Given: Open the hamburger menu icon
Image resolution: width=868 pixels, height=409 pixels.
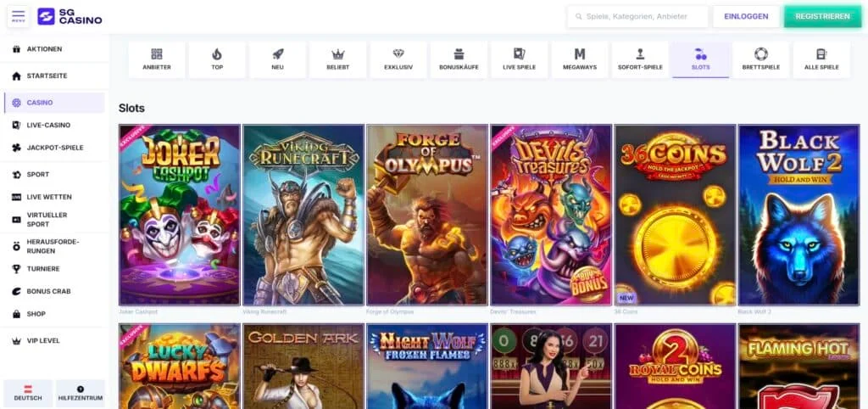Looking at the screenshot, I should pos(18,17).
